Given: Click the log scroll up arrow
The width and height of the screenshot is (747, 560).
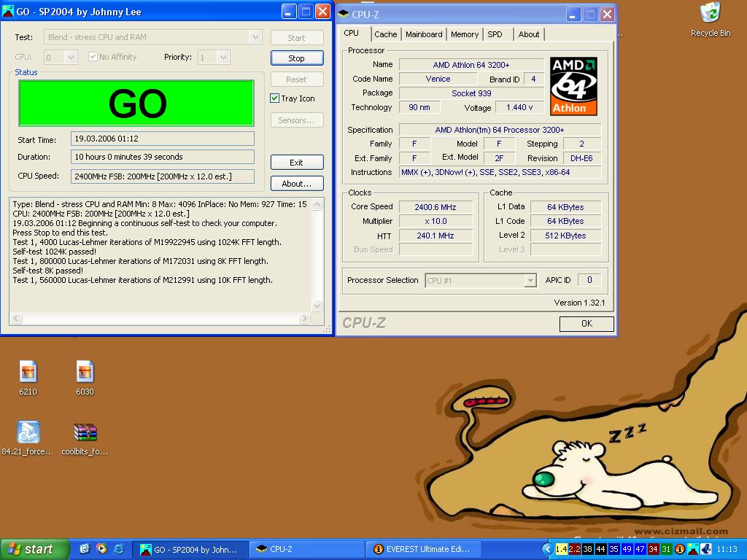Looking at the screenshot, I should coord(317,205).
